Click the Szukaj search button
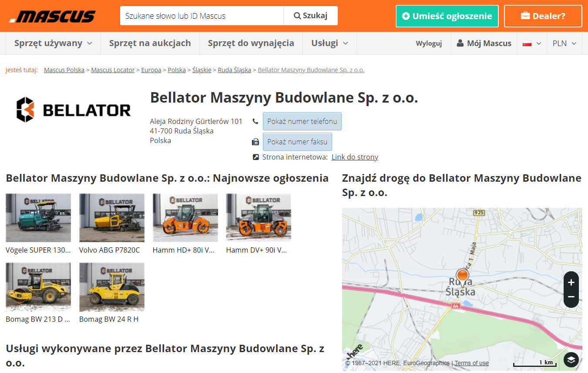This screenshot has height=373, width=588. pyautogui.click(x=310, y=16)
